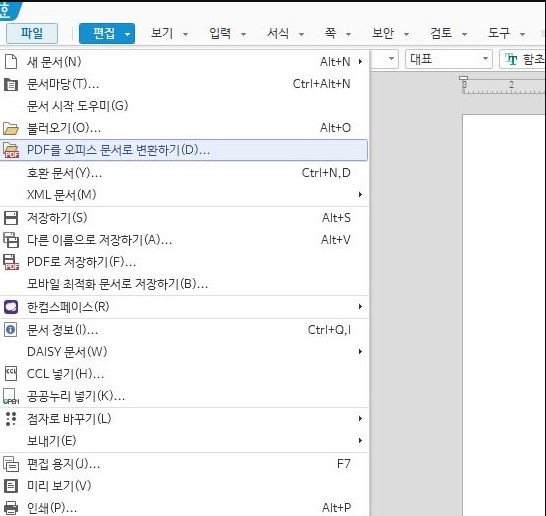Expand the 한컴스페이스 submenu arrow
The width and height of the screenshot is (546, 516).
(360, 307)
